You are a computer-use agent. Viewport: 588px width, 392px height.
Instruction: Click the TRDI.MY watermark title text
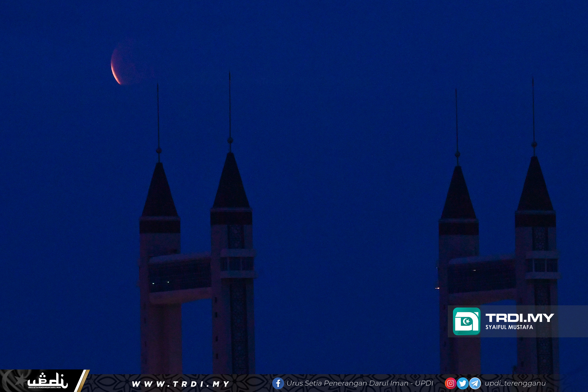tap(520, 318)
